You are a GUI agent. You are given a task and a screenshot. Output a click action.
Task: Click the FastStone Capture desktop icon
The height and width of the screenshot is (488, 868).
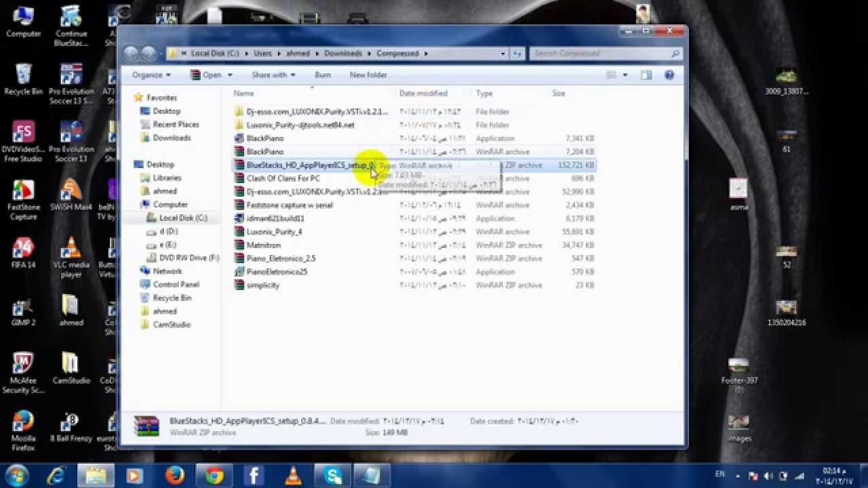[x=23, y=201]
